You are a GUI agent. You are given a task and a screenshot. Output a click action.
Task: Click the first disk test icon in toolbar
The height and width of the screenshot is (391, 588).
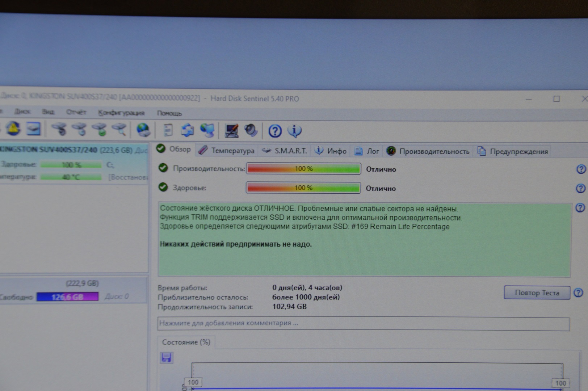[59, 129]
